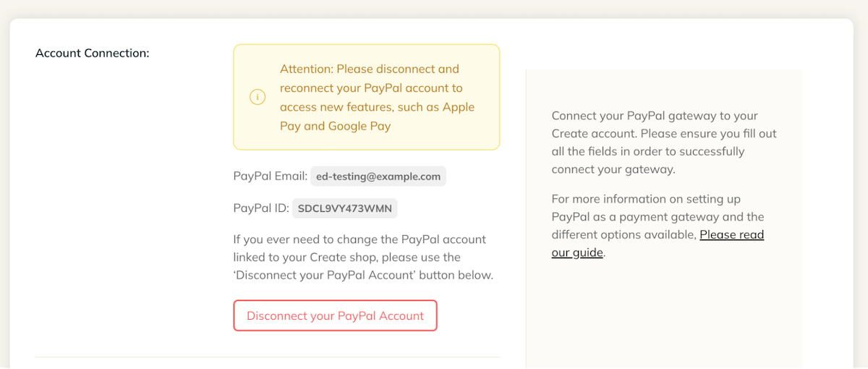Select the ed-testing@example.com email badge
Image resolution: width=868 pixels, height=369 pixels.
[378, 176]
